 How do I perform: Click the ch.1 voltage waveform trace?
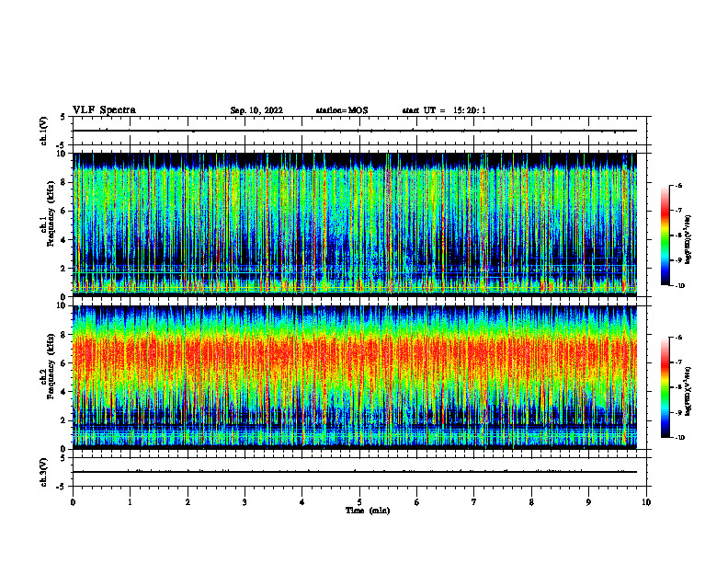[x=355, y=131]
